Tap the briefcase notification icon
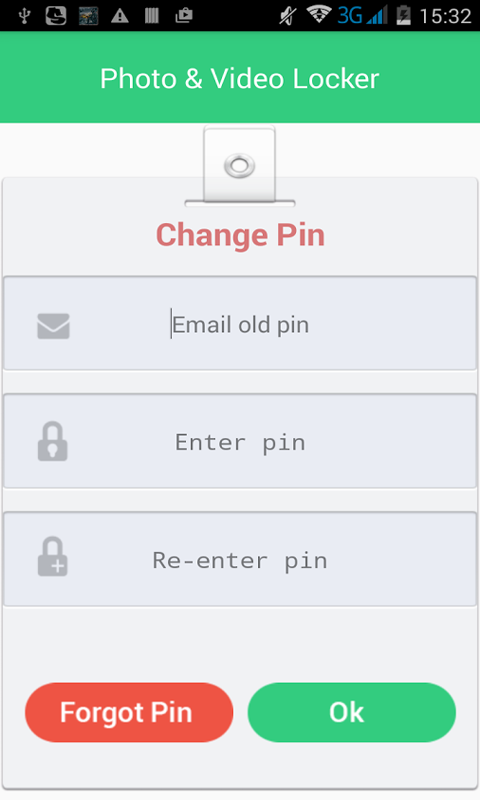 (x=184, y=16)
